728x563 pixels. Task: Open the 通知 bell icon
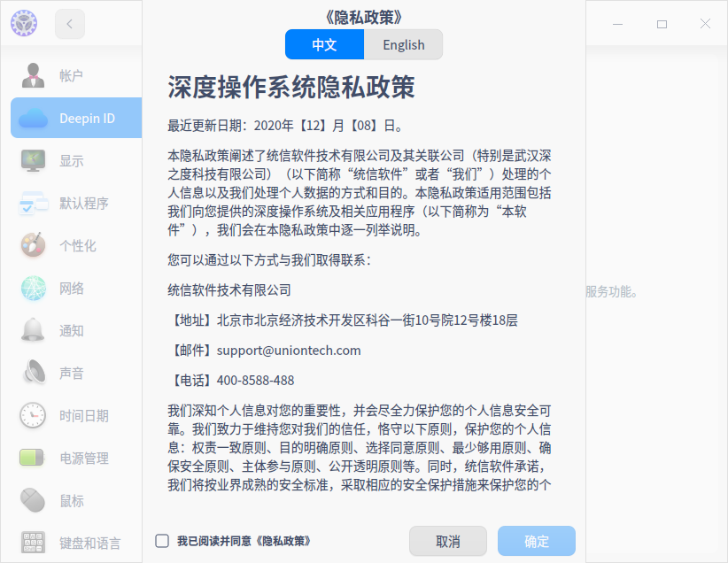click(33, 330)
